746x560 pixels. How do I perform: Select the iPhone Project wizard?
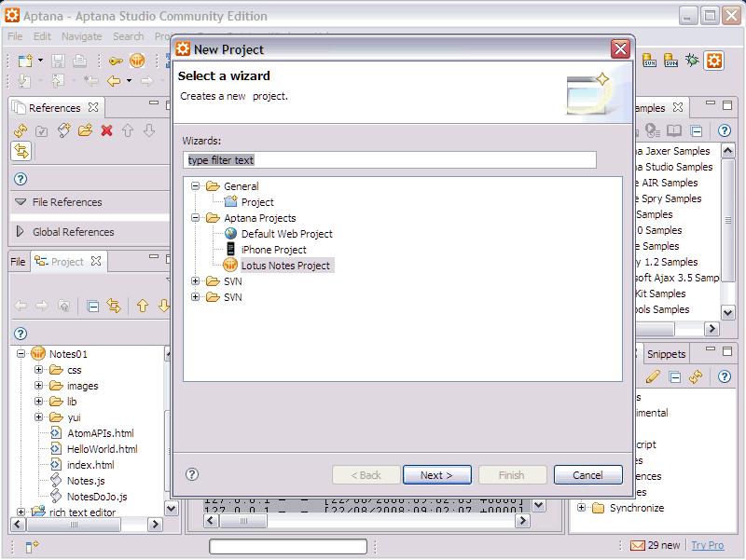[273, 250]
